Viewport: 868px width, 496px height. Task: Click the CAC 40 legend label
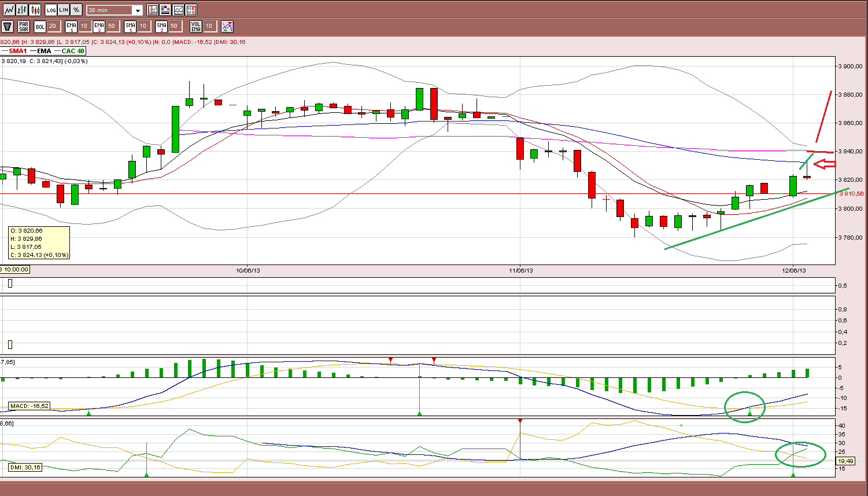pyautogui.click(x=72, y=51)
